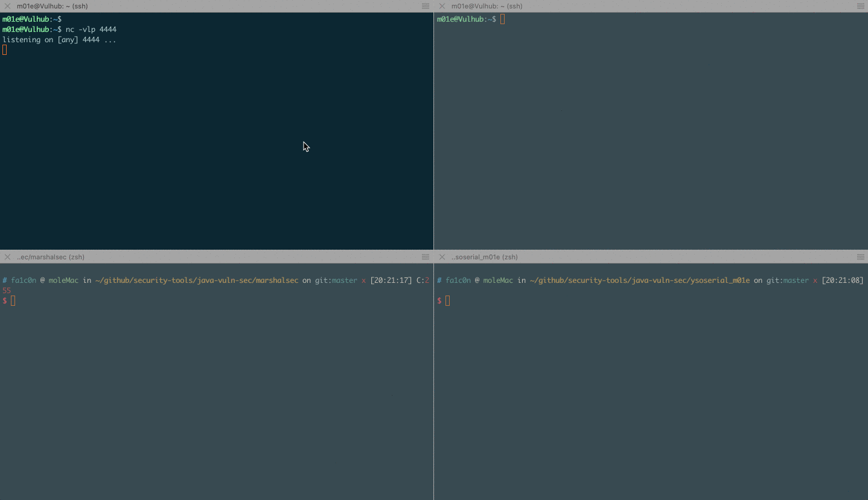Click the $ prompt cursor in ysoserial_m01e pane
Image resolution: width=868 pixels, height=500 pixels.
(x=448, y=300)
